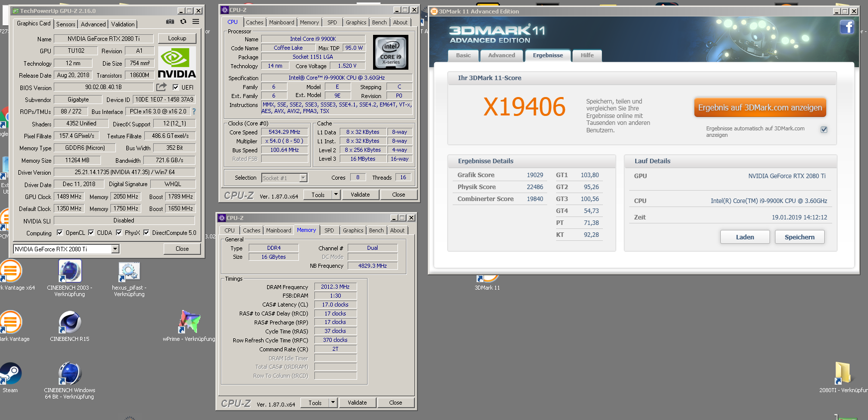Open the CINEBENCH 2003 desktop shortcut

70,278
